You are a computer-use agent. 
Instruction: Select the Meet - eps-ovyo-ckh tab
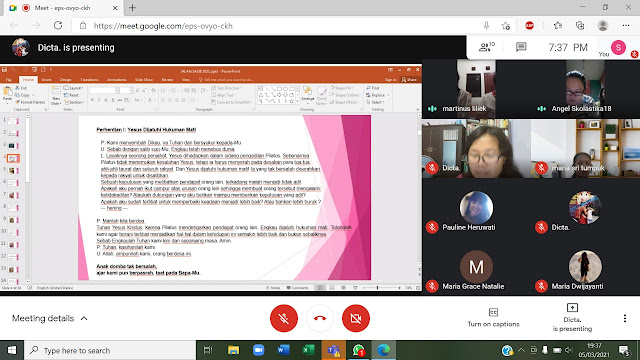63,8
